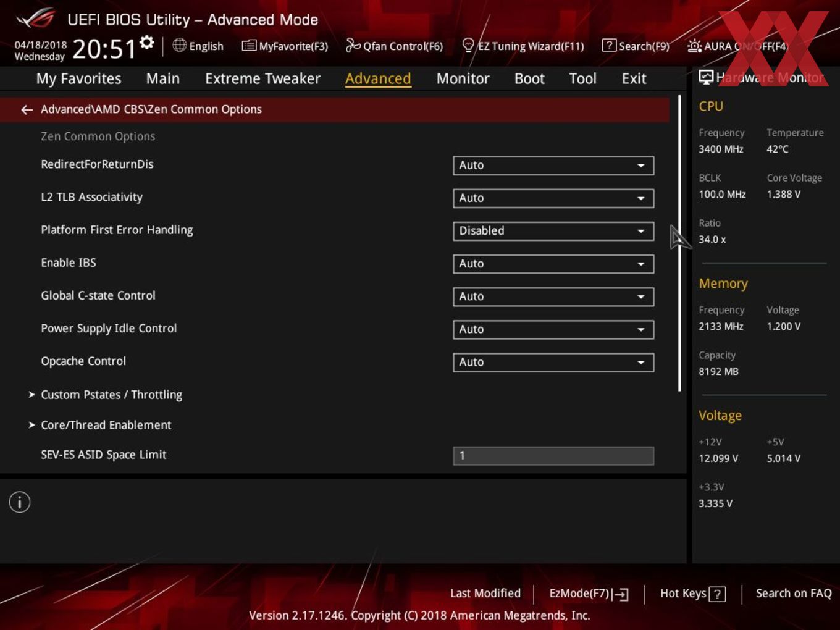
Task: Click the 20:51 clock display
Action: pos(104,49)
